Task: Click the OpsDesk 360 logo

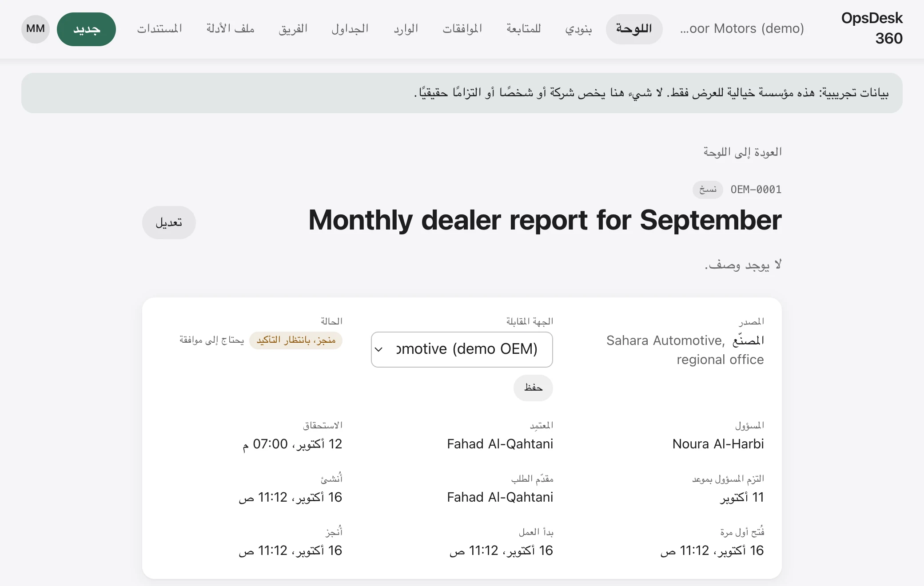Action: coord(872,28)
